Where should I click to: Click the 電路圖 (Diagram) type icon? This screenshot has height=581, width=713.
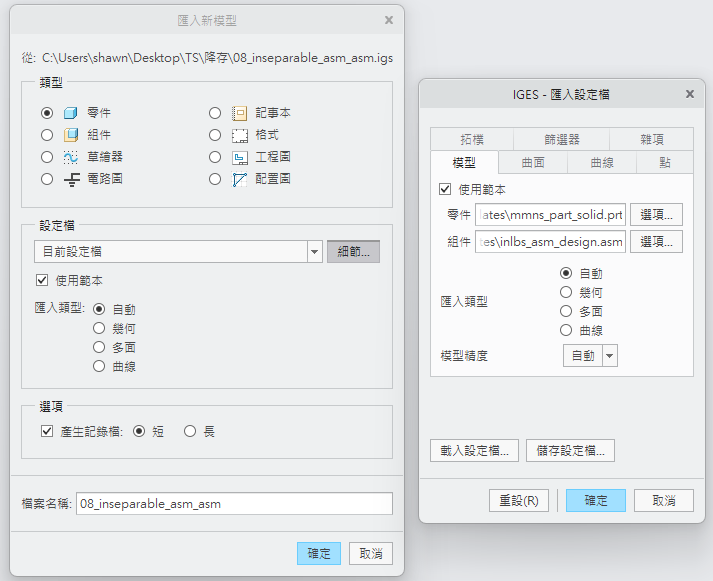click(71, 179)
